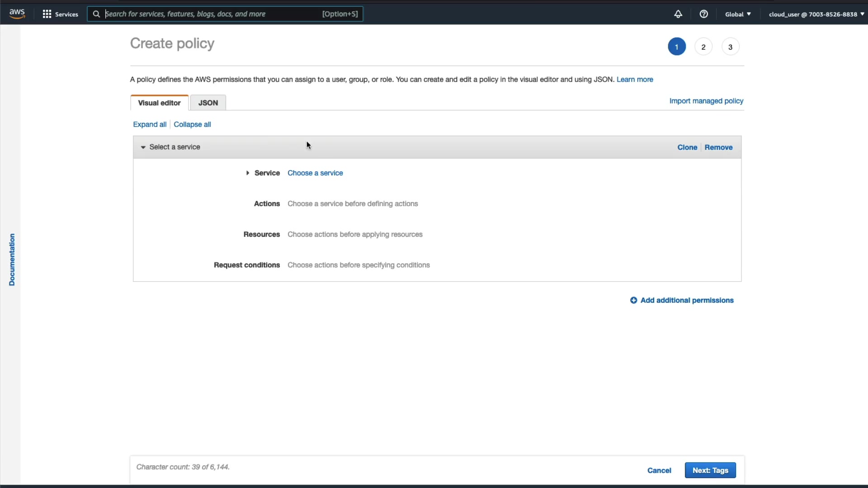Viewport: 868px width, 488px height.
Task: Go to step 2 circle indicator
Action: click(703, 47)
